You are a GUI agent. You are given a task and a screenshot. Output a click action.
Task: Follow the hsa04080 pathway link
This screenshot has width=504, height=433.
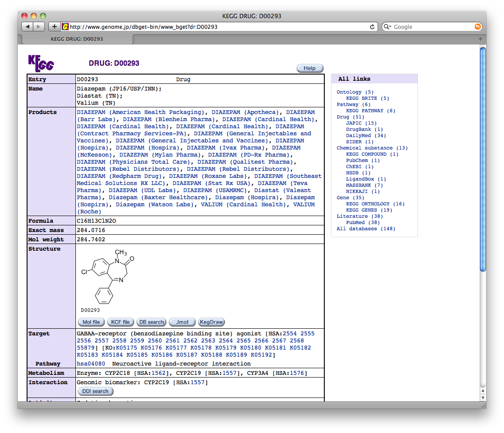point(91,363)
